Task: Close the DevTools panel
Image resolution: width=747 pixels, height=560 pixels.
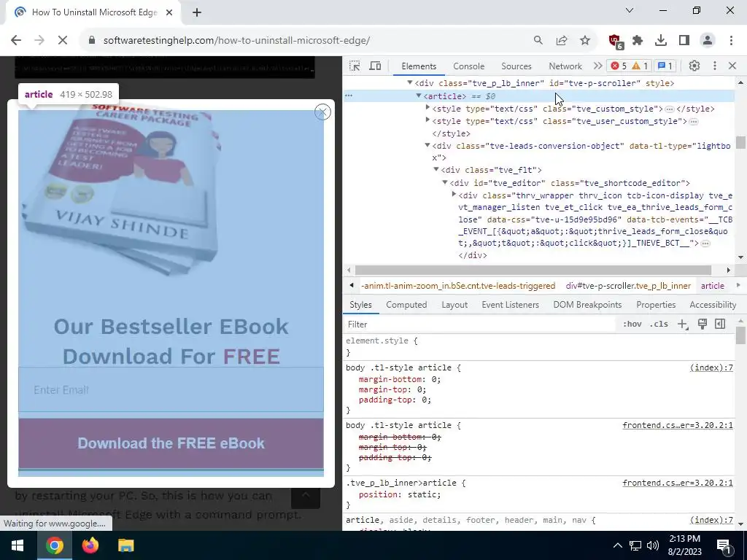Action: point(732,66)
